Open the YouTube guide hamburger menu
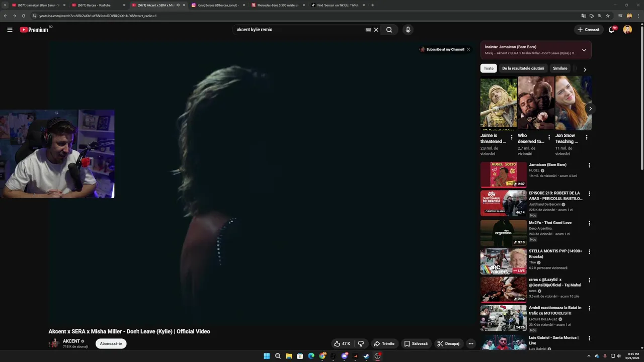The width and height of the screenshot is (644, 362). (x=10, y=30)
